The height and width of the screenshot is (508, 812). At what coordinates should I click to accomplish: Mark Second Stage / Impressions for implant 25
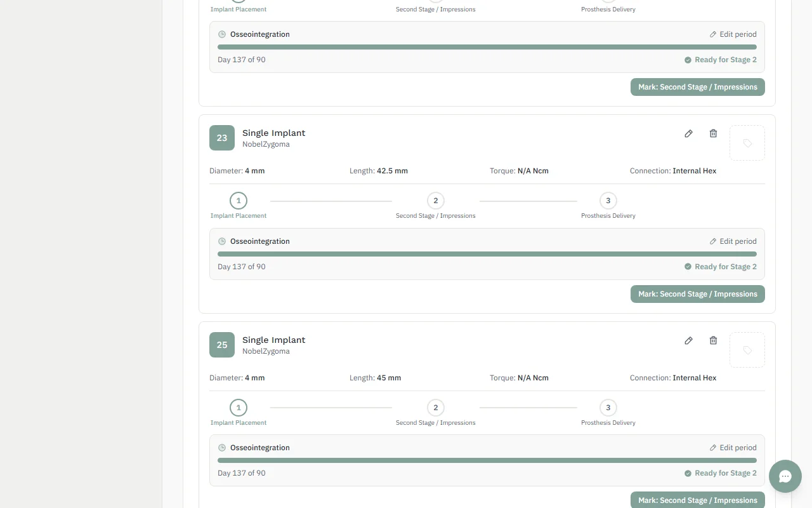coord(698,500)
